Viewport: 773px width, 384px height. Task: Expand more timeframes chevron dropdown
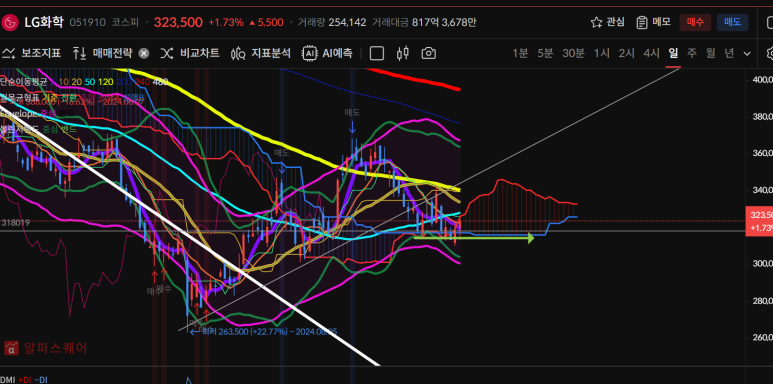(747, 53)
